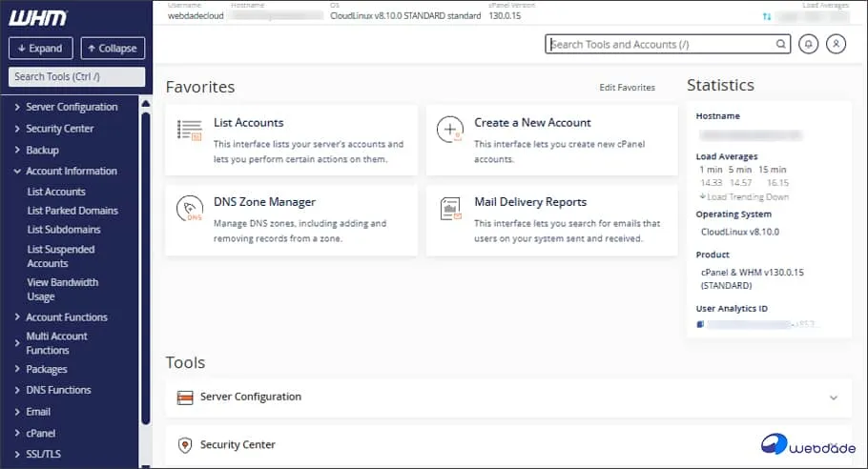Click the copy icon under User Analytics ID

[700, 324]
